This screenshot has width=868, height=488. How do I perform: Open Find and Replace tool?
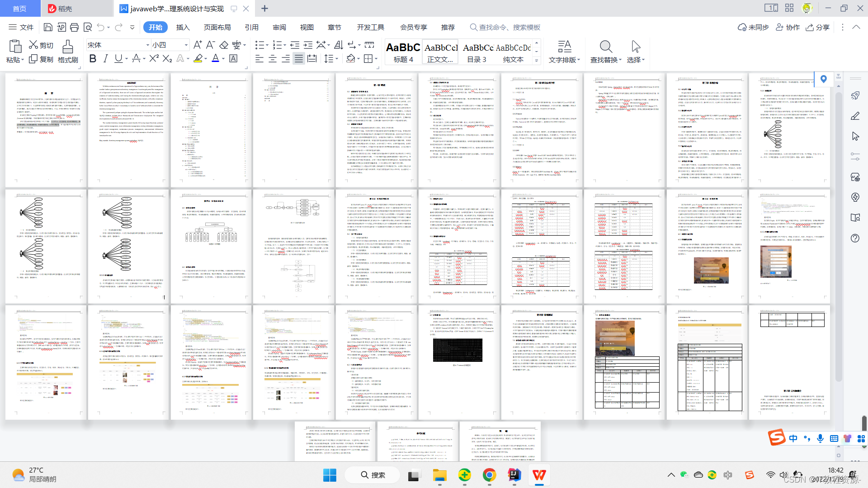pos(606,52)
